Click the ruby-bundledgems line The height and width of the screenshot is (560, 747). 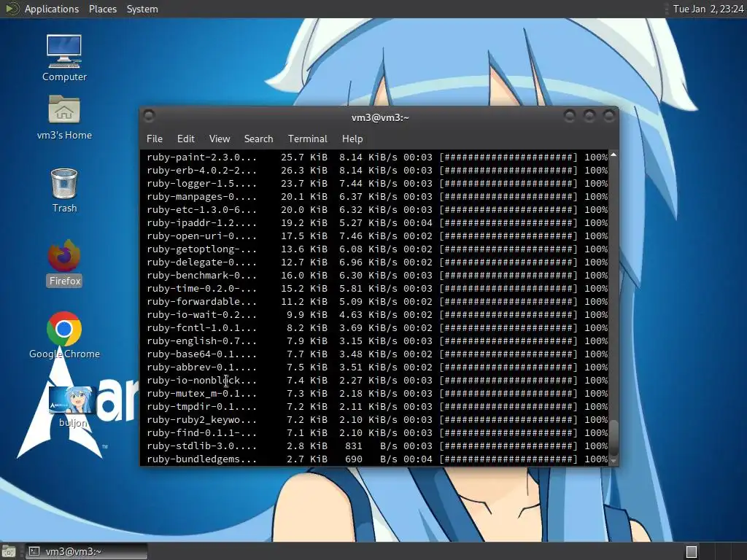coord(377,459)
